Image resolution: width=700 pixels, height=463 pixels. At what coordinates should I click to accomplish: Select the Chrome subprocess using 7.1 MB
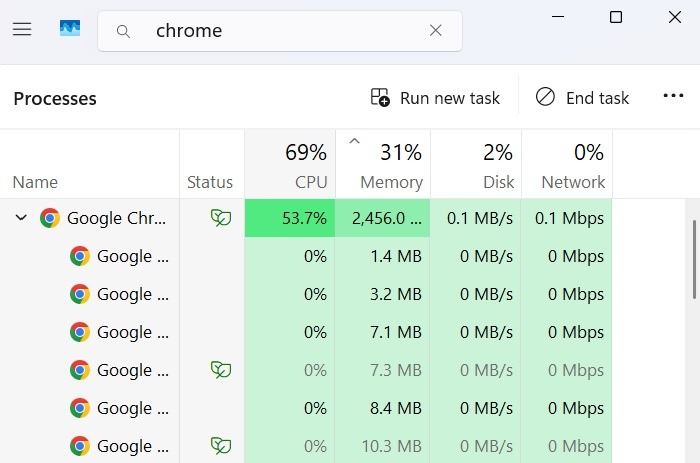click(x=306, y=332)
